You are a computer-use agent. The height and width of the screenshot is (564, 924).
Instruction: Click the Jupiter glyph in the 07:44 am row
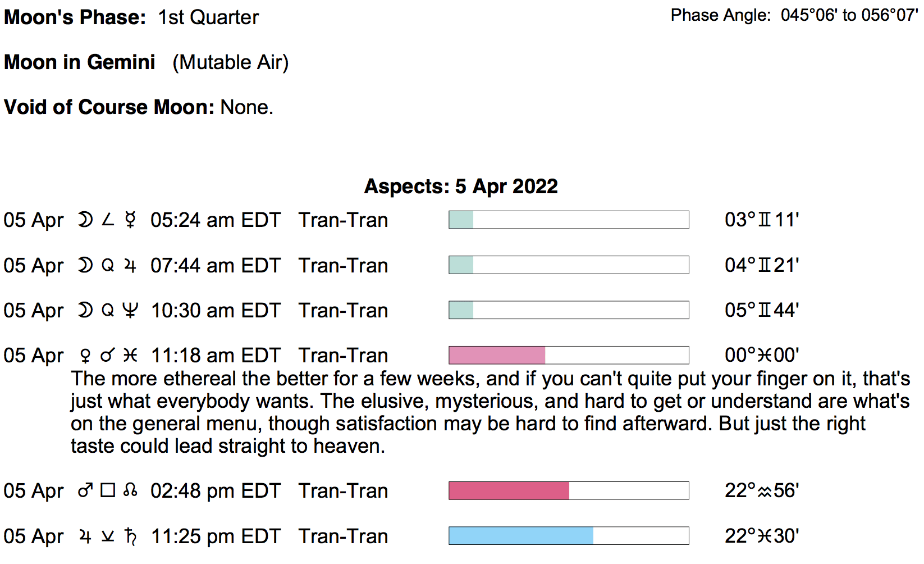pos(130,265)
